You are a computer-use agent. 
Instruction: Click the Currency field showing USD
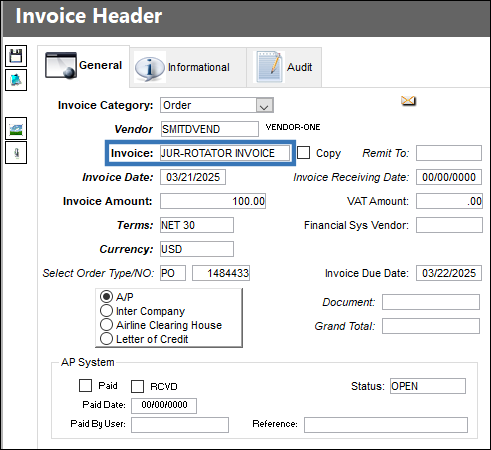(197, 249)
